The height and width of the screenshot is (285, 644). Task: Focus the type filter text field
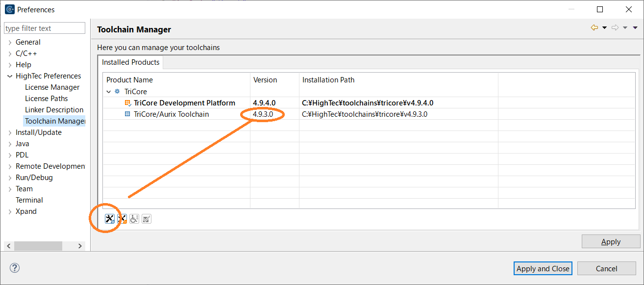coord(44,28)
